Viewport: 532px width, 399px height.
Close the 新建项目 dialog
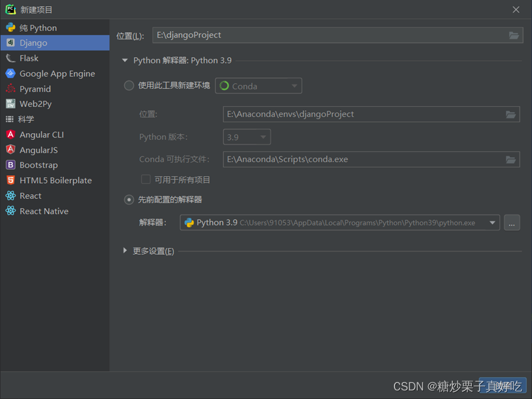click(x=516, y=10)
